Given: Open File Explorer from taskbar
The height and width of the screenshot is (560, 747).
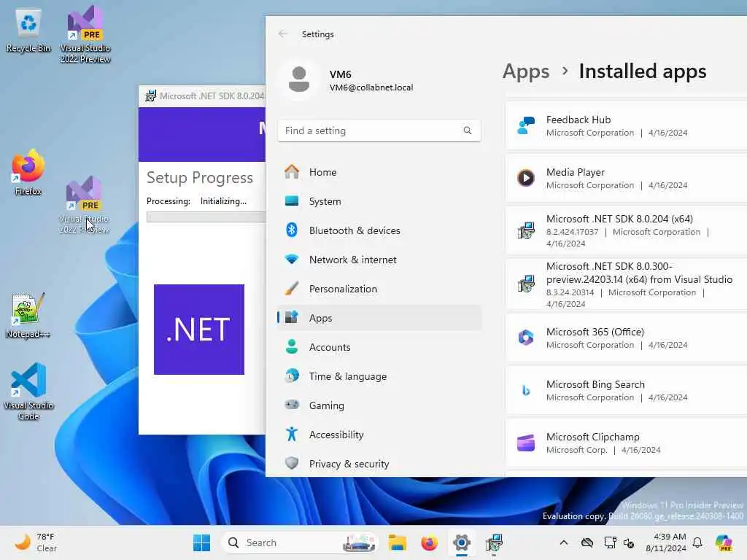Looking at the screenshot, I should 397,542.
